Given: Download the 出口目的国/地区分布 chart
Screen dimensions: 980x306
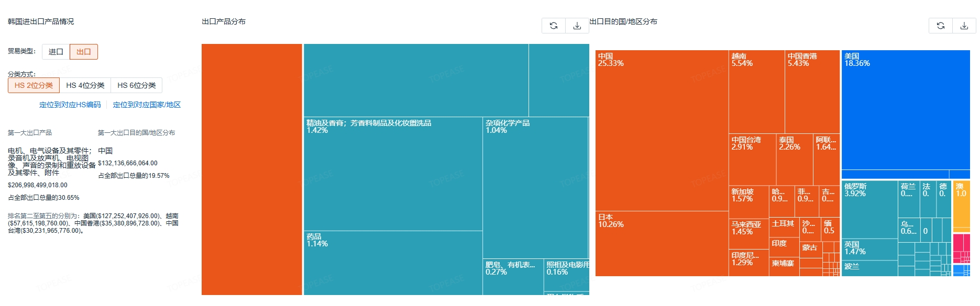Looking at the screenshot, I should click(964, 26).
